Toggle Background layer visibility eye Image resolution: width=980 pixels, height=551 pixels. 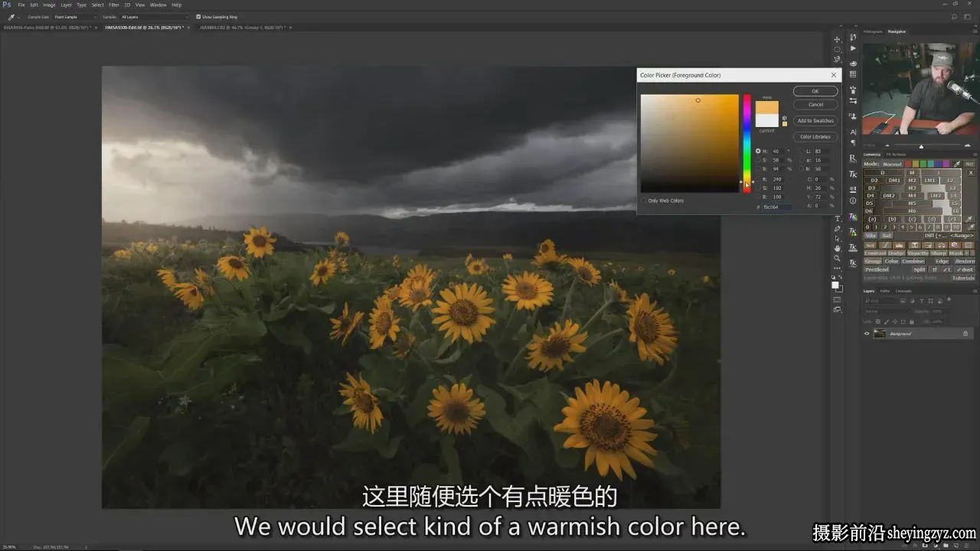pyautogui.click(x=867, y=334)
